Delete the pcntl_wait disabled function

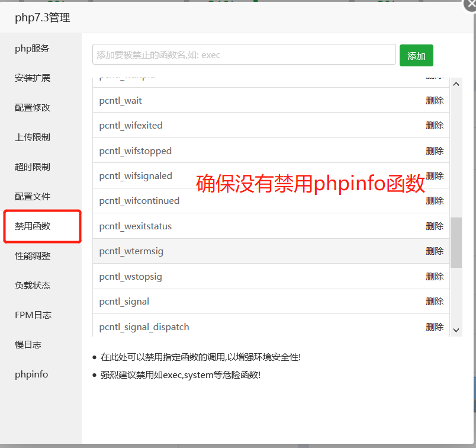tap(434, 101)
